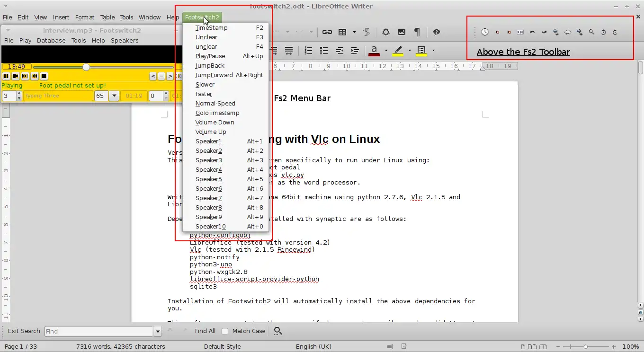
Task: Click the Default Style entry in status bar
Action: click(x=223, y=347)
